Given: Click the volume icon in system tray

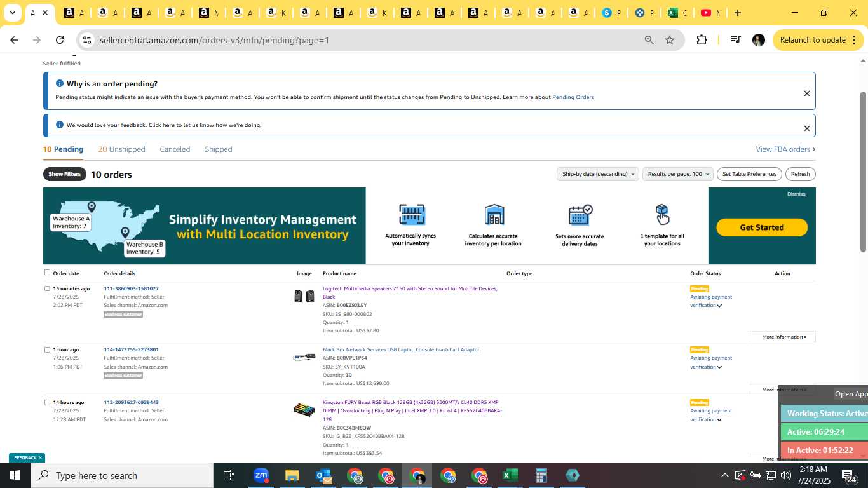Looking at the screenshot, I should click(x=786, y=475).
